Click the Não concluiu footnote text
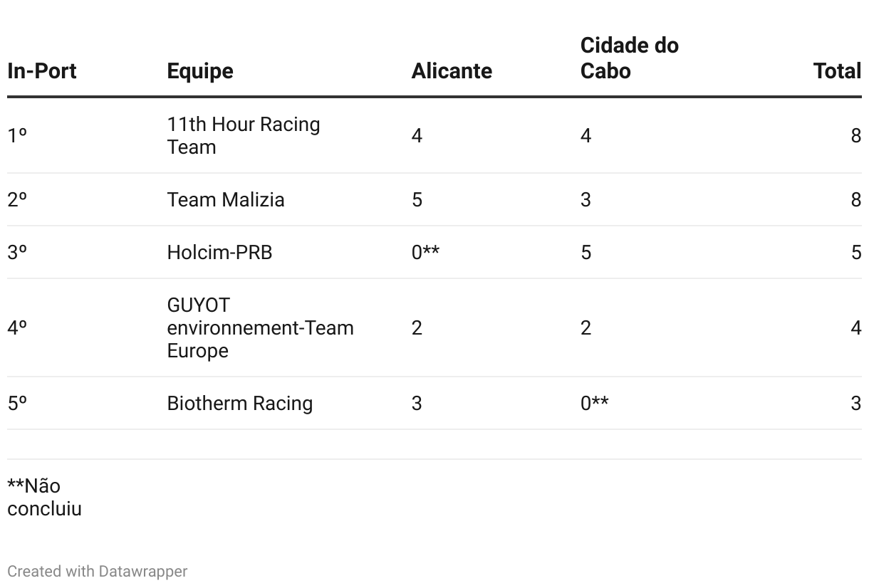This screenshot has height=588, width=869. point(44,497)
